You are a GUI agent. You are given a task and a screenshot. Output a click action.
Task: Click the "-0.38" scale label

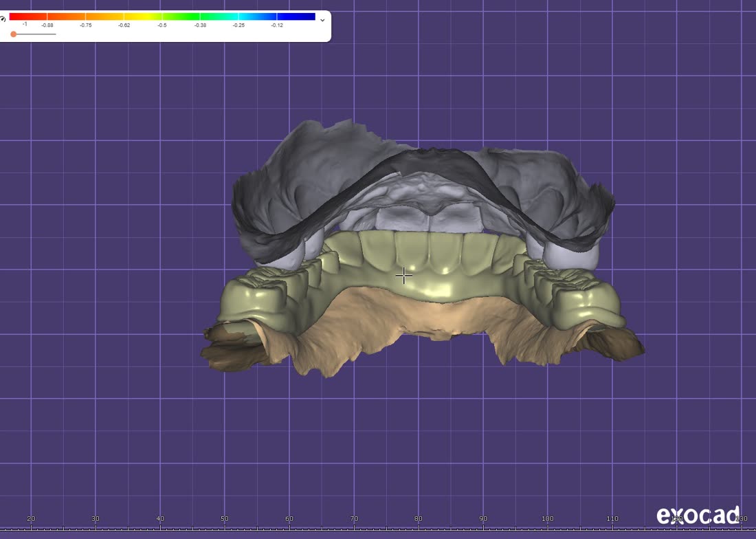pos(200,25)
